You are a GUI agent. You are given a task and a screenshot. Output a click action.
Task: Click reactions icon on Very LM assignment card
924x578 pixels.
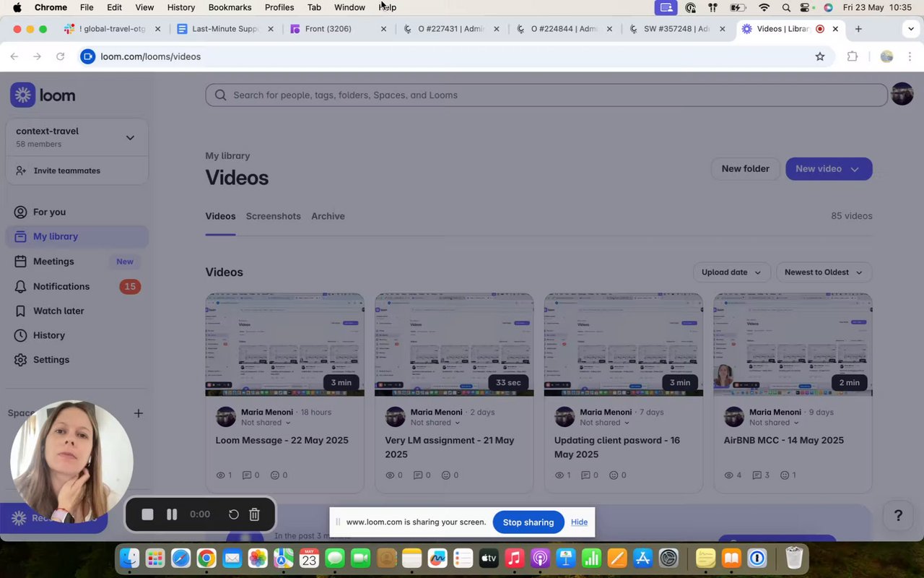click(x=445, y=475)
